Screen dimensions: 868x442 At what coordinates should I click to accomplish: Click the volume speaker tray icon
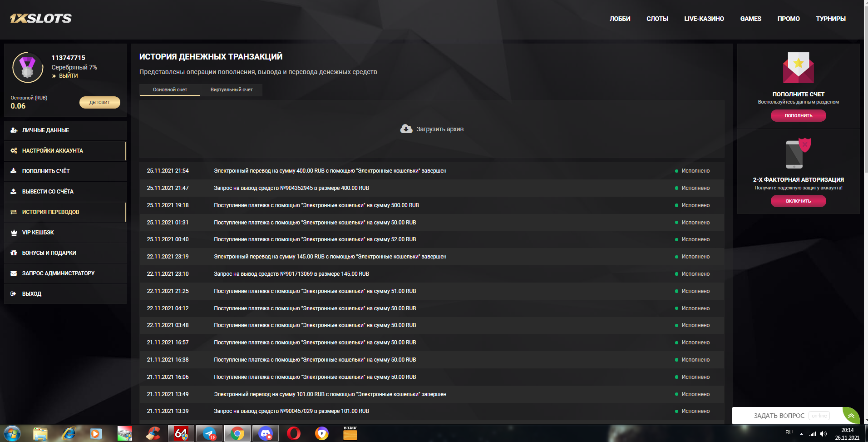coord(824,434)
